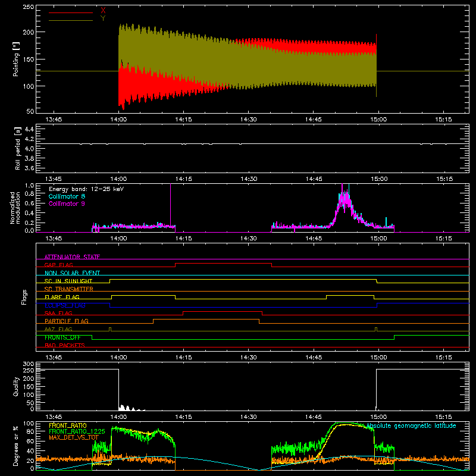This screenshot has height=476, width=476.
Task: Click the Collimator 9 legend entry
Action: pos(67,203)
